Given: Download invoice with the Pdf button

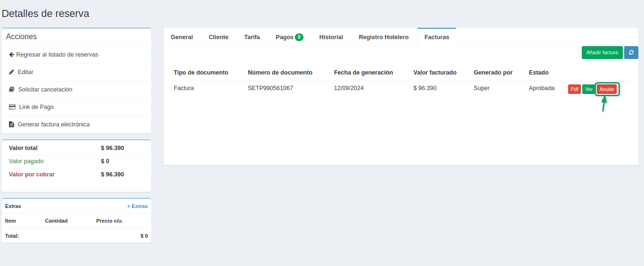Looking at the screenshot, I should [574, 89].
